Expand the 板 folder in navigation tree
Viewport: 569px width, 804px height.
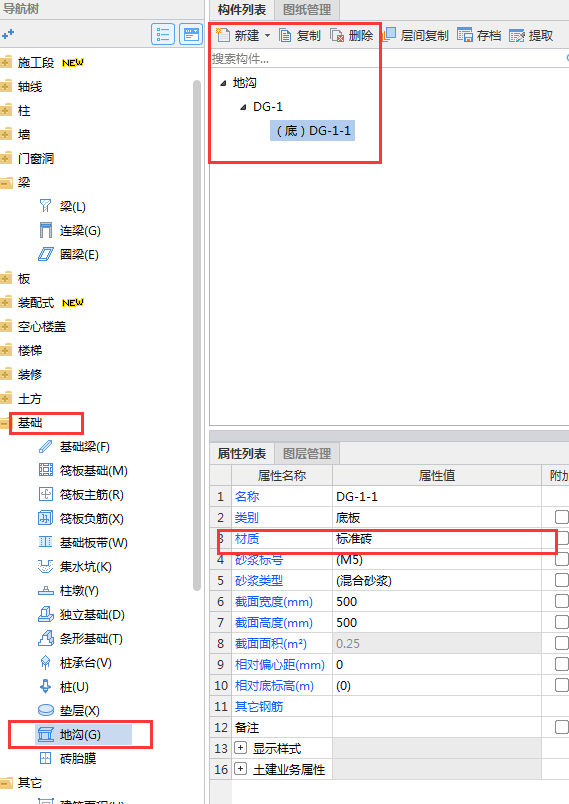click(x=6, y=278)
